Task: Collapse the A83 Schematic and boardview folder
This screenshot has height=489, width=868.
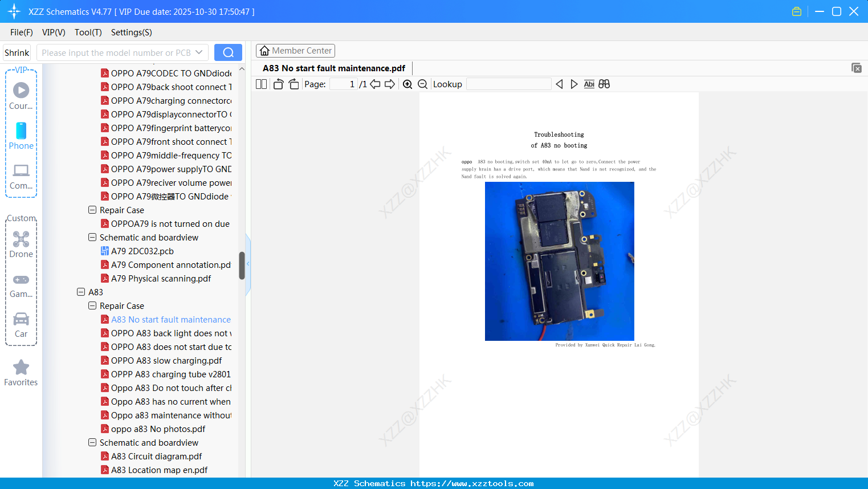Action: 92,442
